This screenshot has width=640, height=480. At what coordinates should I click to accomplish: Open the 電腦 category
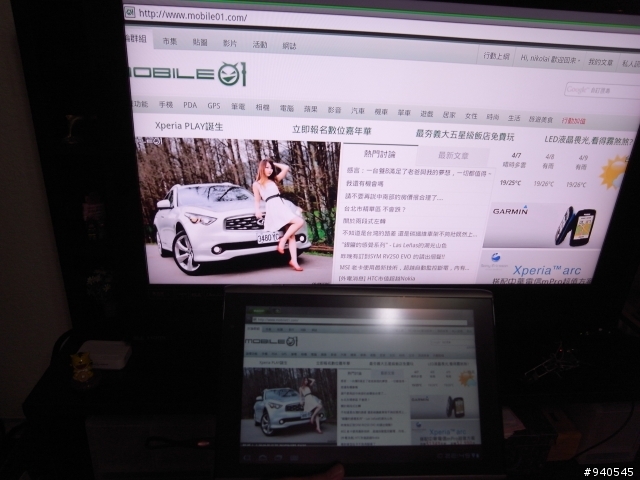tap(287, 109)
